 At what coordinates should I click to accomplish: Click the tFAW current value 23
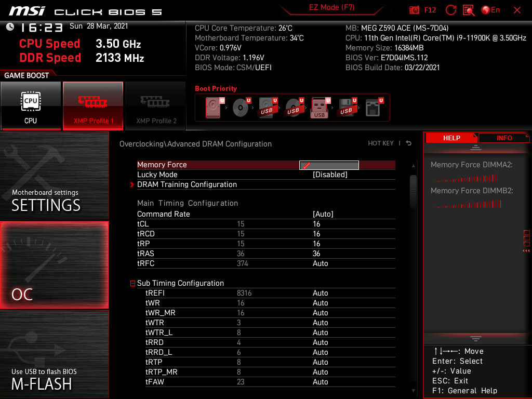coord(241,382)
